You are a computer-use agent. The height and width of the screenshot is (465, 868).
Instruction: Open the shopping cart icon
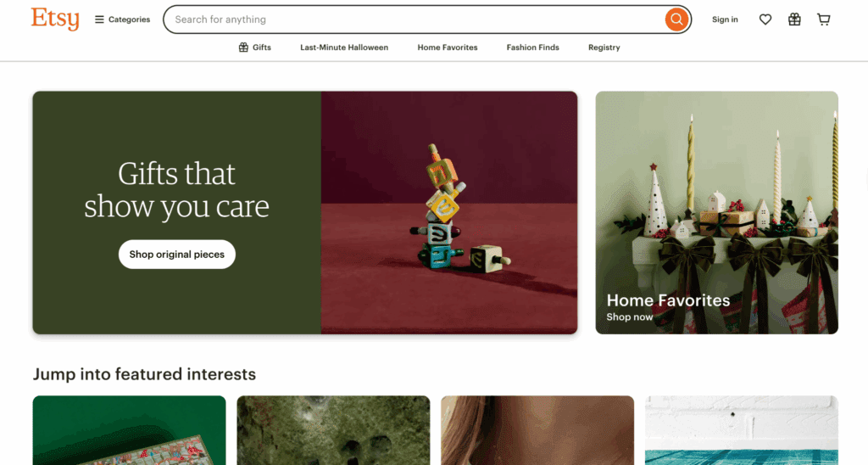pos(824,20)
